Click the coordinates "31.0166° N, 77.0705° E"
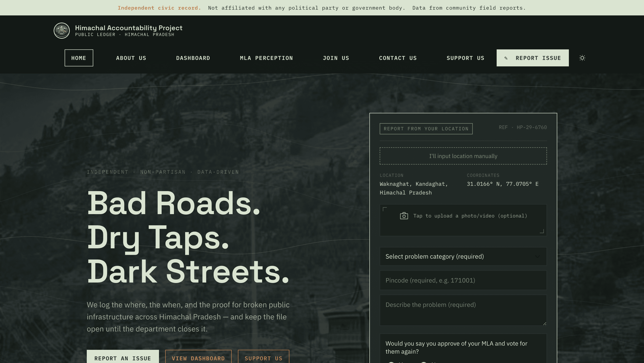 (502, 184)
